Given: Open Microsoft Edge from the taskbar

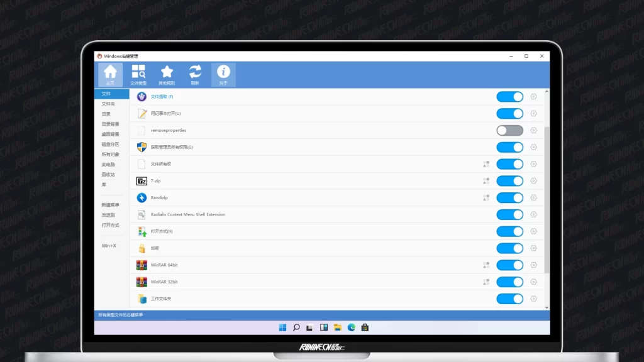Looking at the screenshot, I should [x=351, y=327].
